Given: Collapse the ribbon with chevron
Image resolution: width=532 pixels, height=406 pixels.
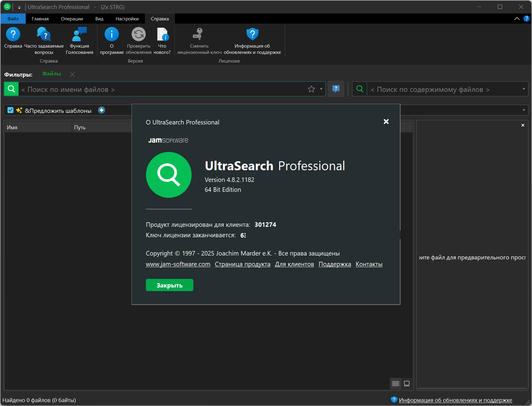Looking at the screenshot, I should click(517, 19).
